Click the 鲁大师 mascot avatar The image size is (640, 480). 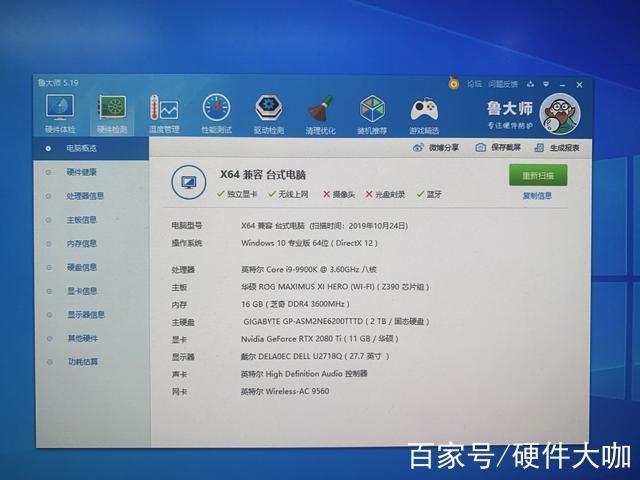(x=560, y=113)
